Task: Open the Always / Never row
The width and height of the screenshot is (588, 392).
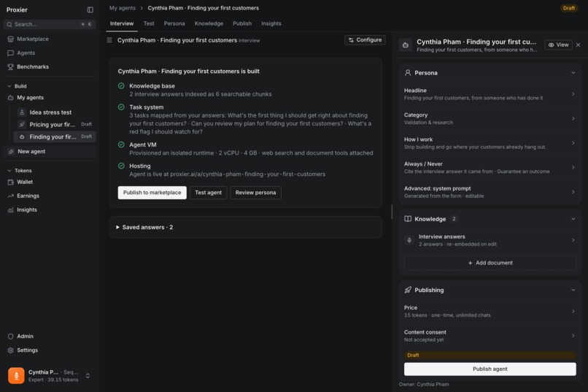Action: point(490,168)
